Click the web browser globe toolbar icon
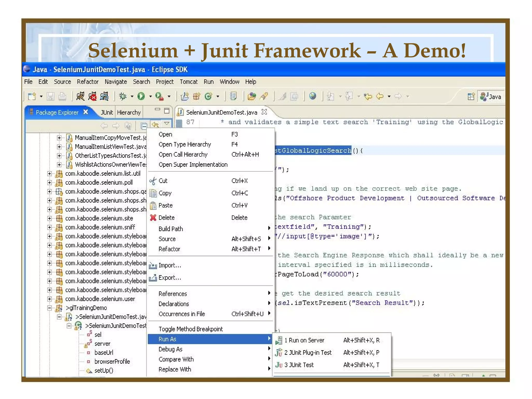Image resolution: width=532 pixels, height=399 pixels. tap(313, 96)
